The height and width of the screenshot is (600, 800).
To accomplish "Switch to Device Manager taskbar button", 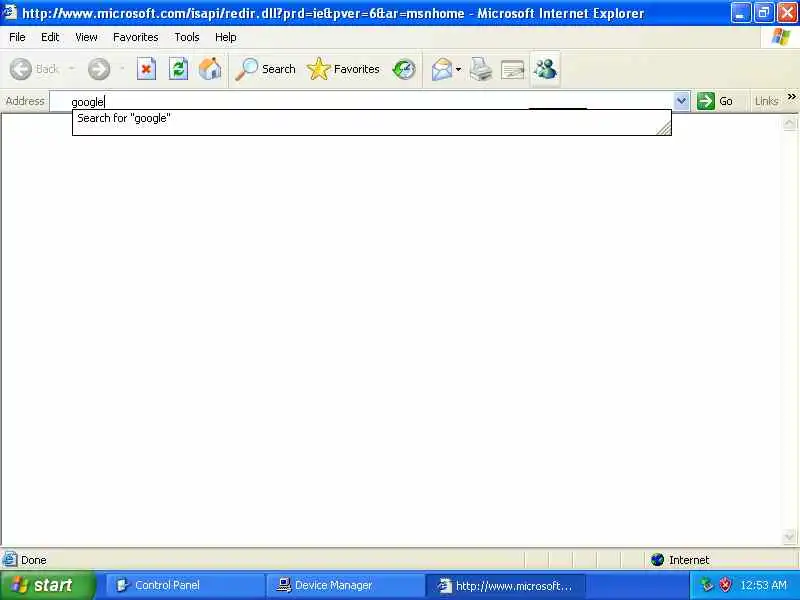I will (345, 585).
